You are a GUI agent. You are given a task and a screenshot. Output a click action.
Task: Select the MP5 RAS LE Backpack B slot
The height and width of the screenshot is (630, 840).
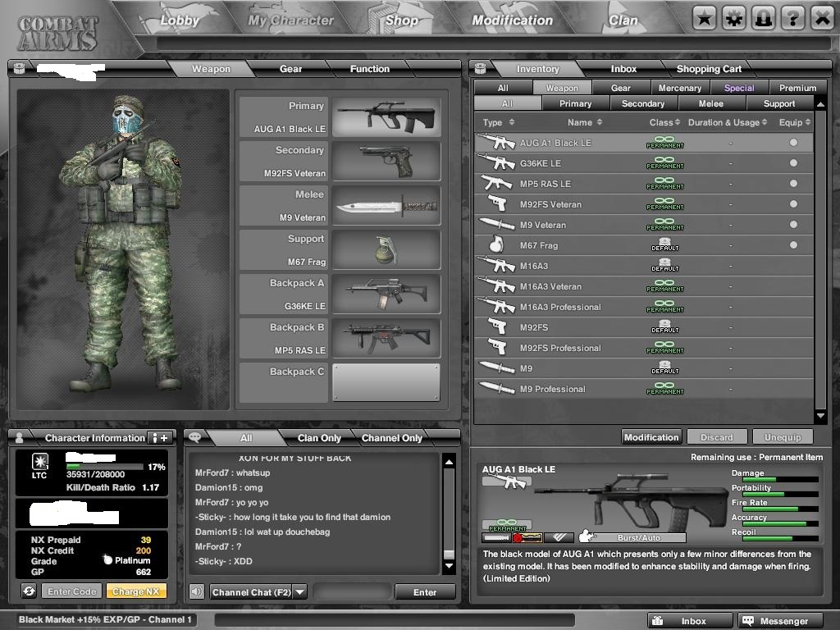pos(386,339)
